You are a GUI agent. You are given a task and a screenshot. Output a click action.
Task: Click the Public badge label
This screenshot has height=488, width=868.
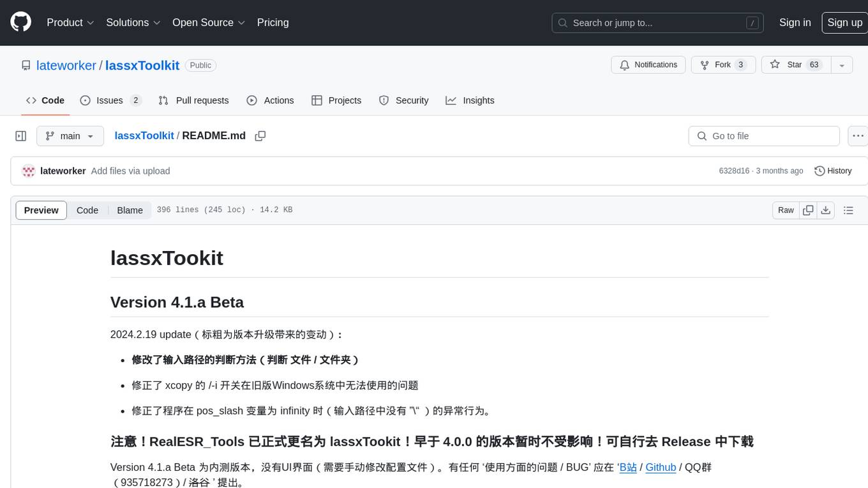[200, 65]
